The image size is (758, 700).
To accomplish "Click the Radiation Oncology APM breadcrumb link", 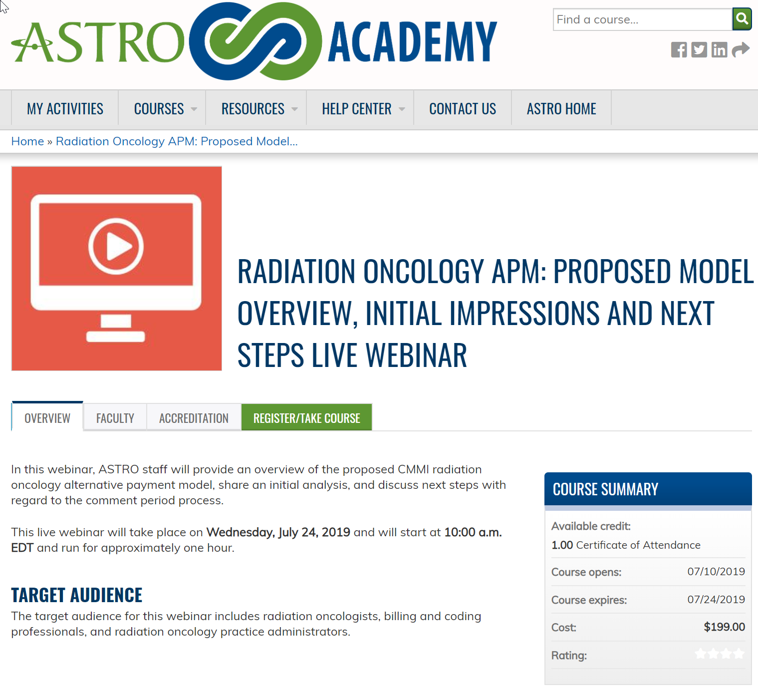I will tap(177, 141).
